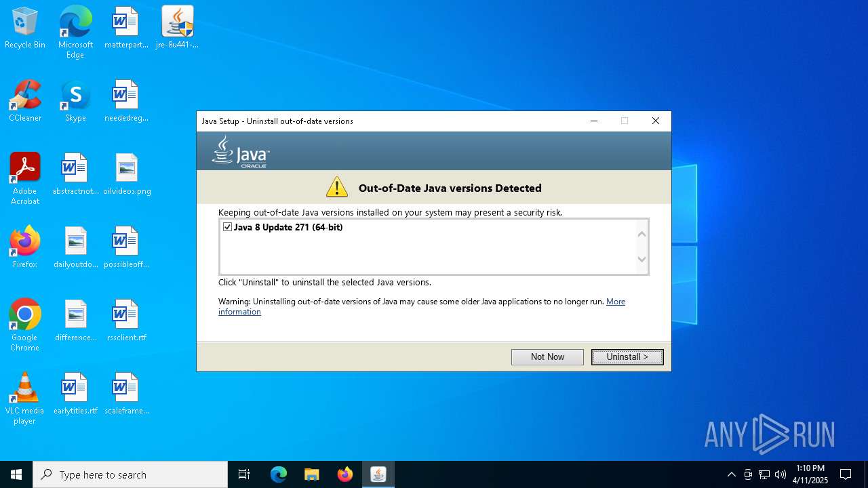
Task: Open the VLC media player shortcut
Action: point(25,399)
